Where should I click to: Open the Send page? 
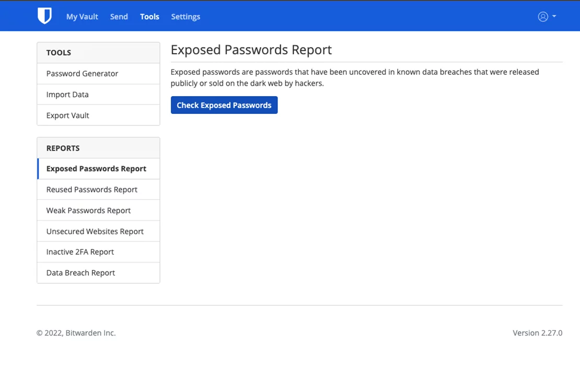point(119,17)
